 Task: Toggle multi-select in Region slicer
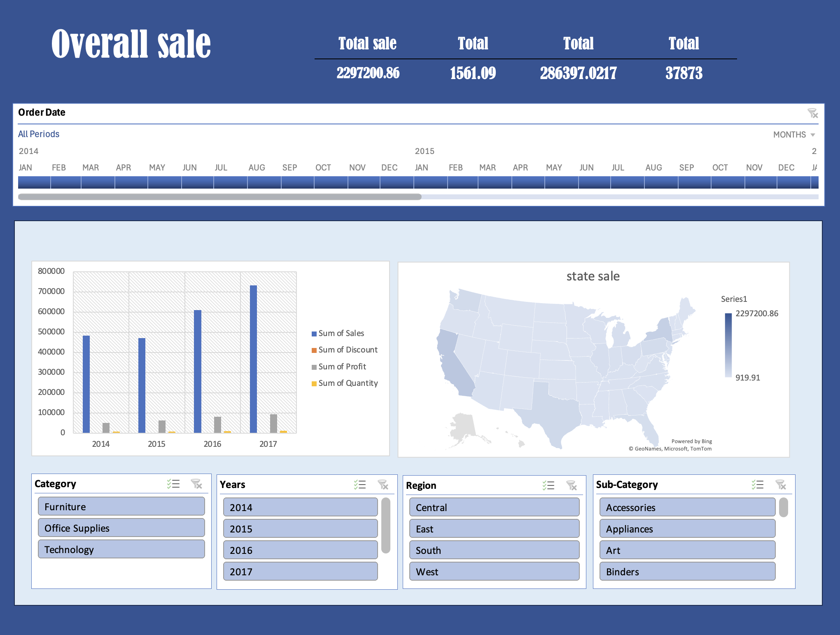click(548, 486)
